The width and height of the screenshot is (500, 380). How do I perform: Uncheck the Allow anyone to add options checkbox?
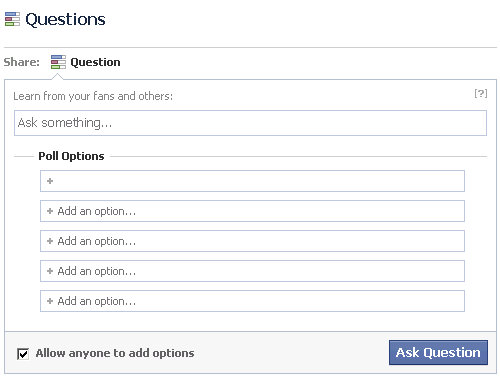click(23, 354)
